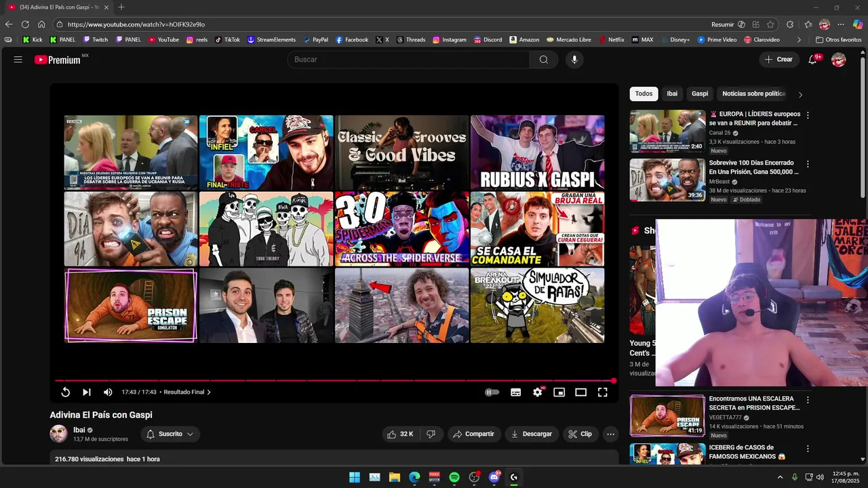Screen dimensions: 868x488
Task: Show hidden bookmarks overflow chevron
Action: pos(799,40)
